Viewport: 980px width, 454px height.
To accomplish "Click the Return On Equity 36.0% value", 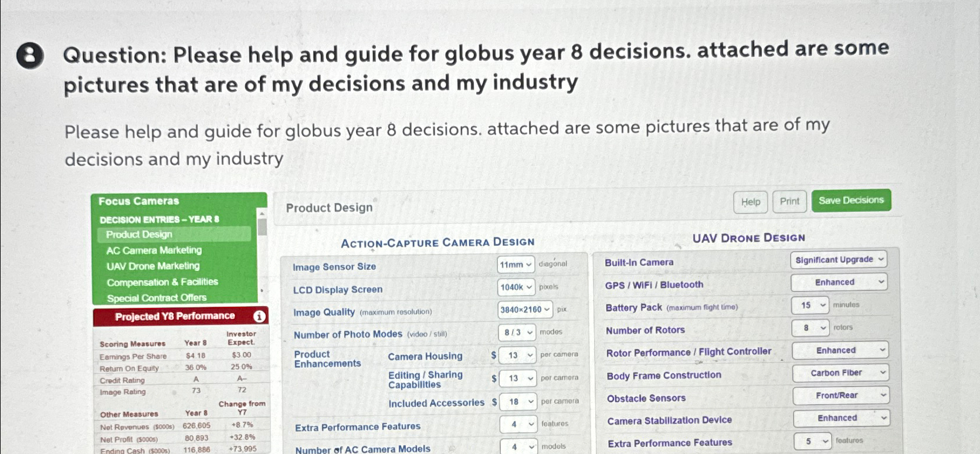I will 195,368.
